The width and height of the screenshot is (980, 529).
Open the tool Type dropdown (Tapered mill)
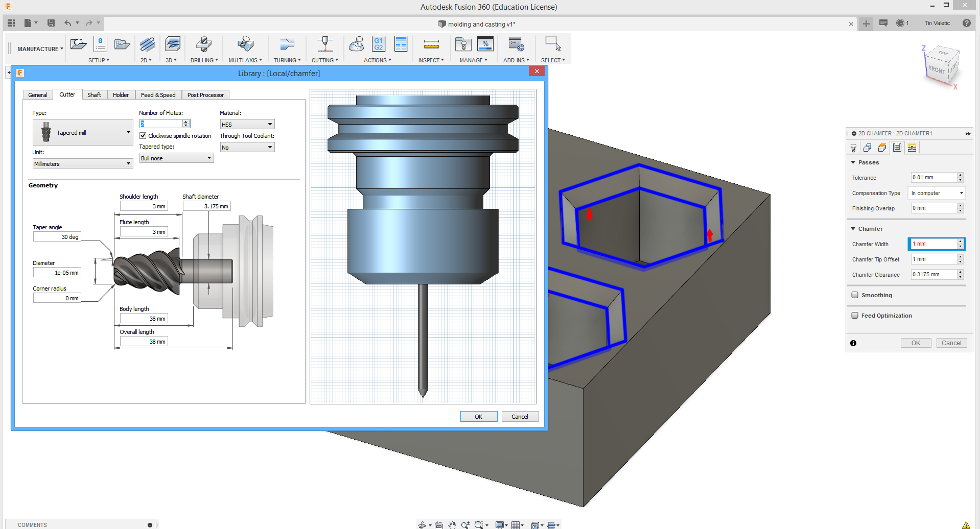pyautogui.click(x=83, y=132)
